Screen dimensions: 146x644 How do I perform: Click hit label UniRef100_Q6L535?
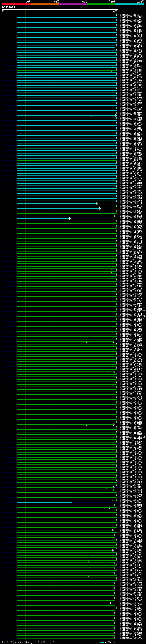[131, 85]
